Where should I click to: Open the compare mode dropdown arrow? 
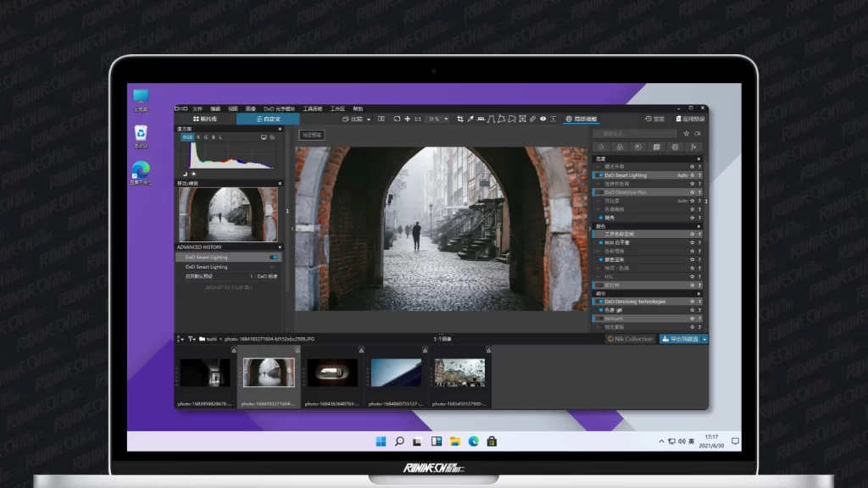click(369, 119)
